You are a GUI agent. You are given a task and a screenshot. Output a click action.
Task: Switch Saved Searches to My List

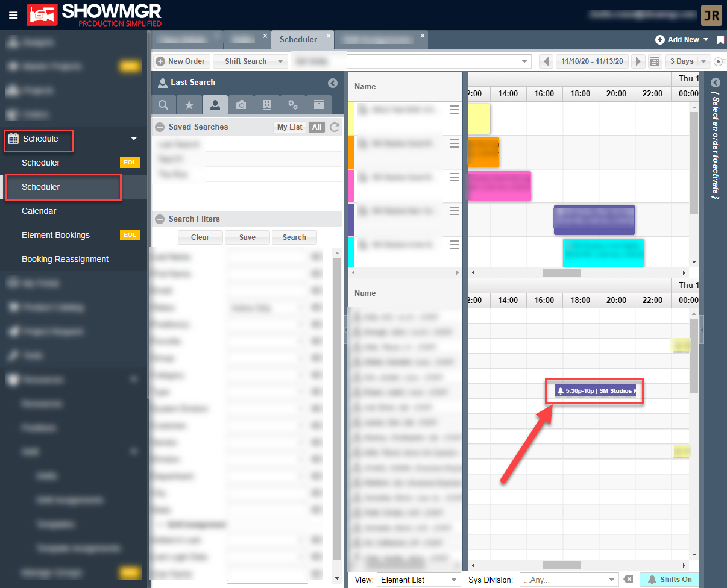[288, 127]
